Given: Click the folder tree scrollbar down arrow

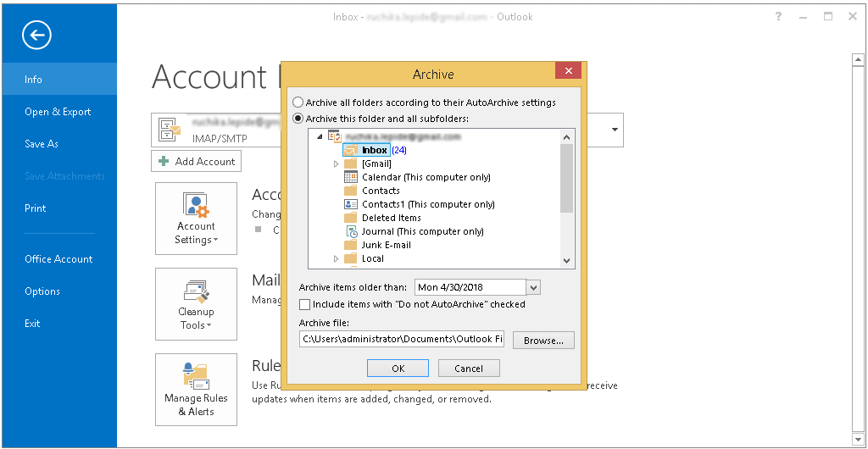Looking at the screenshot, I should (566, 260).
